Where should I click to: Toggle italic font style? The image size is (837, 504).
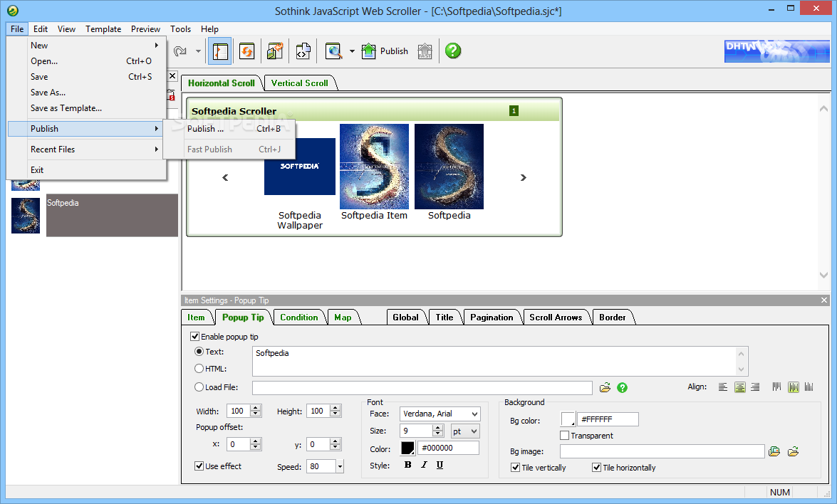pyautogui.click(x=424, y=465)
